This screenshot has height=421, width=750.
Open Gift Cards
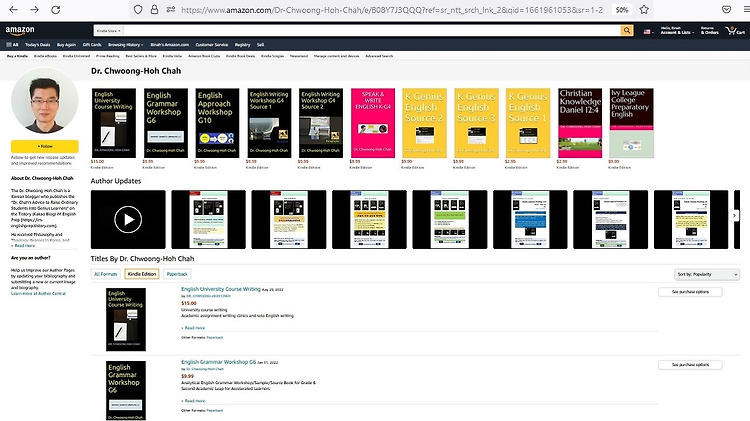click(92, 44)
